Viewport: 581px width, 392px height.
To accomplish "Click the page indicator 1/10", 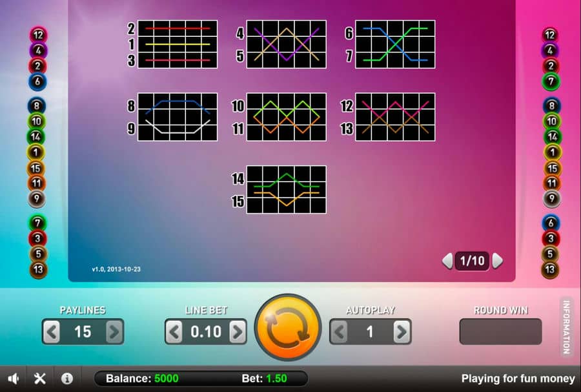I will [x=472, y=261].
